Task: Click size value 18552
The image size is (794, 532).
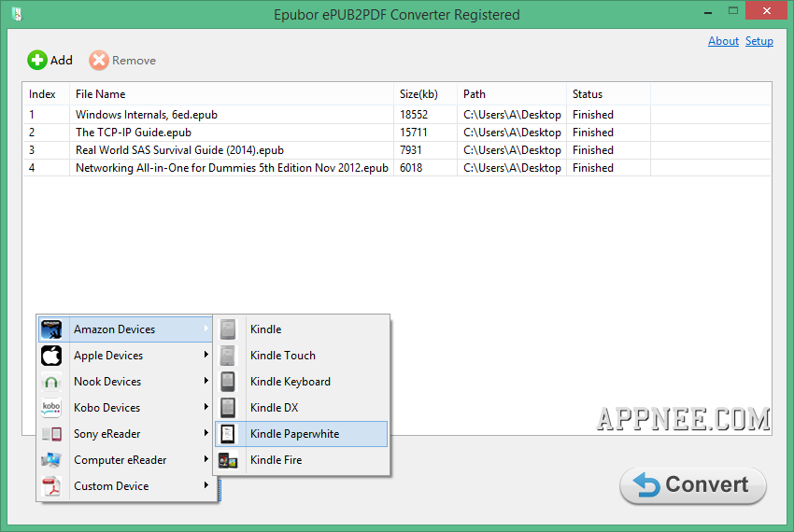Action: click(414, 115)
